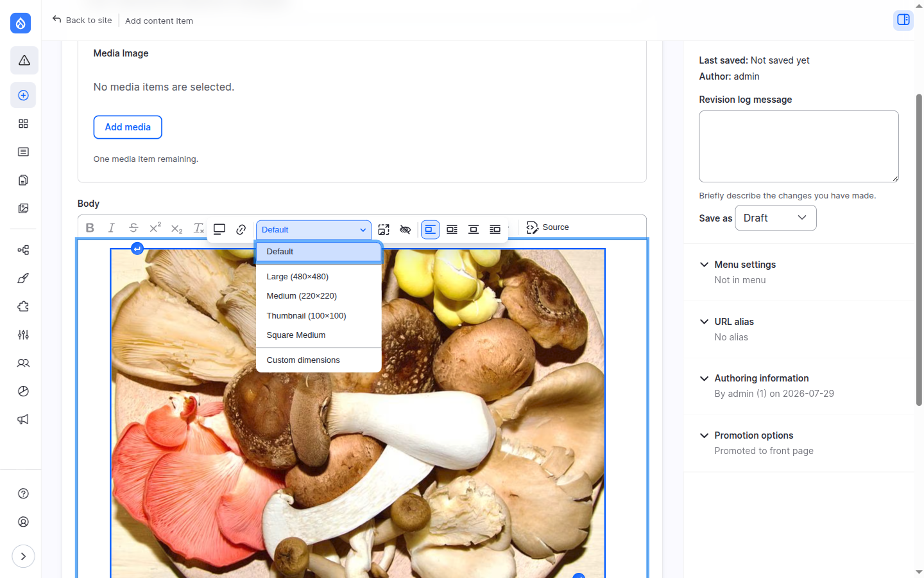Viewport: 924px width, 578px height.
Task: Choose Custom dimensions option
Action: (x=319, y=360)
